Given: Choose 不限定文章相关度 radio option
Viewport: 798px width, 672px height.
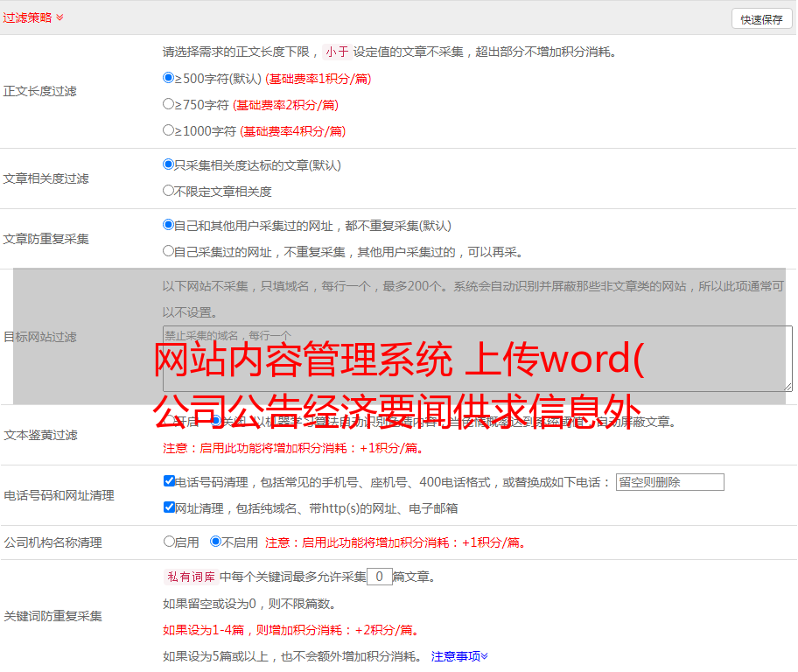Looking at the screenshot, I should point(169,191).
